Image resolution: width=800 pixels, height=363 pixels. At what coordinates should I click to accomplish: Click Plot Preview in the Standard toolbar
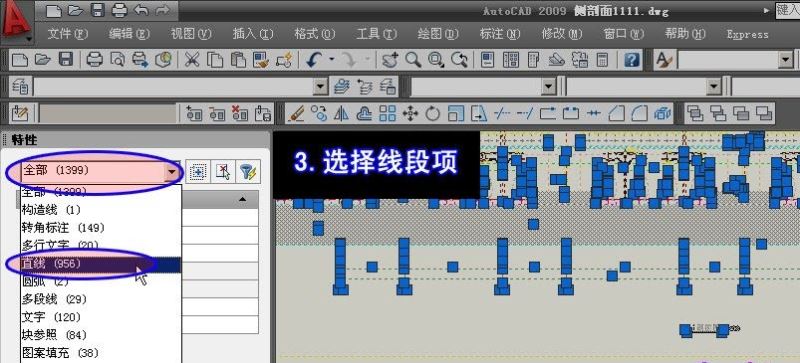coord(117,60)
